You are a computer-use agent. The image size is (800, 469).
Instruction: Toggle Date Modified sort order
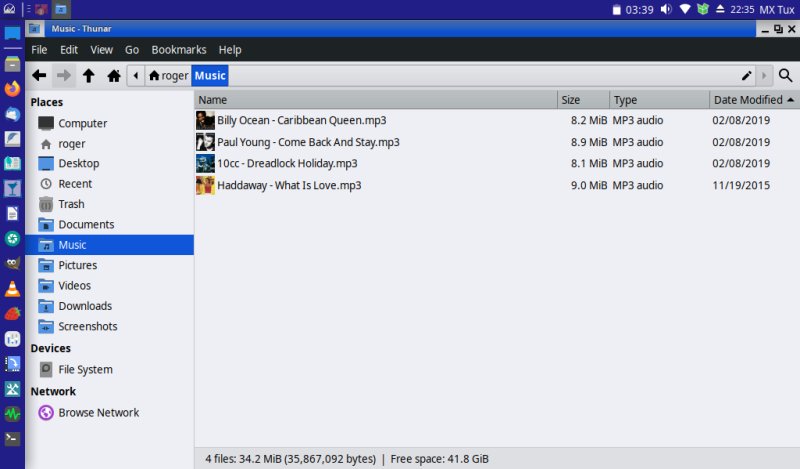click(754, 100)
